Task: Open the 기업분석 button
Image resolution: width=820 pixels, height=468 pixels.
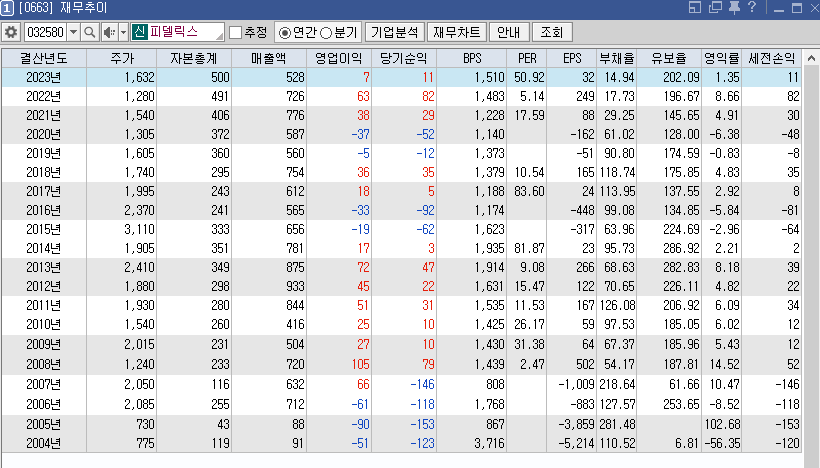Action: [x=394, y=32]
